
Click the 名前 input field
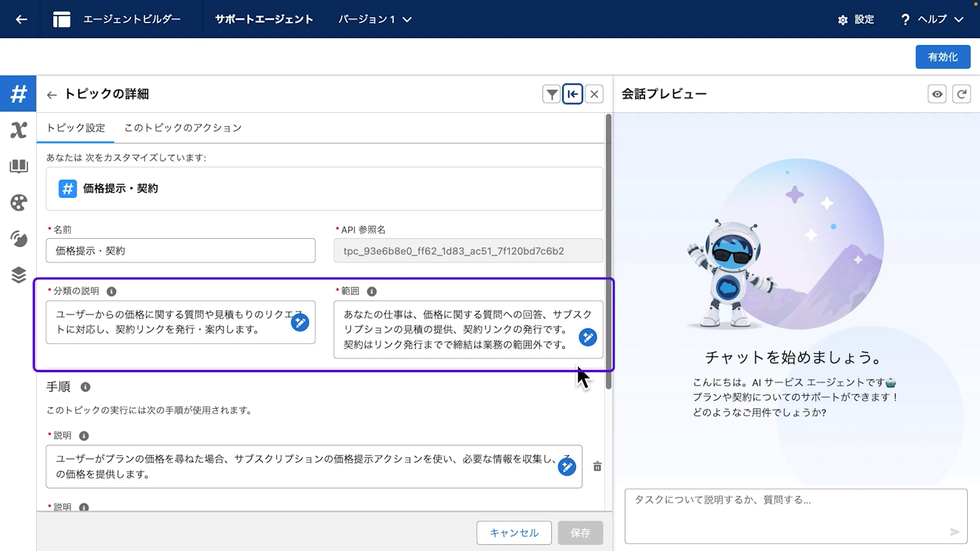tap(180, 251)
